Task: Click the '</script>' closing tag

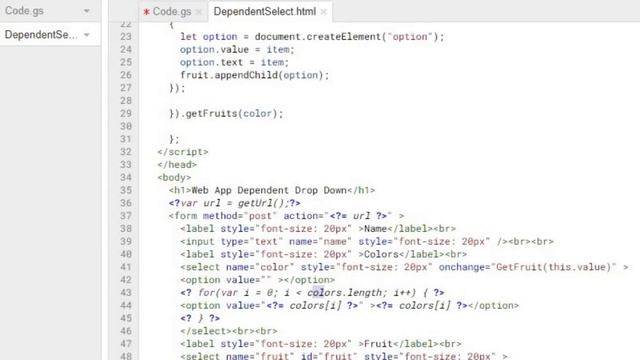Action: click(x=183, y=152)
